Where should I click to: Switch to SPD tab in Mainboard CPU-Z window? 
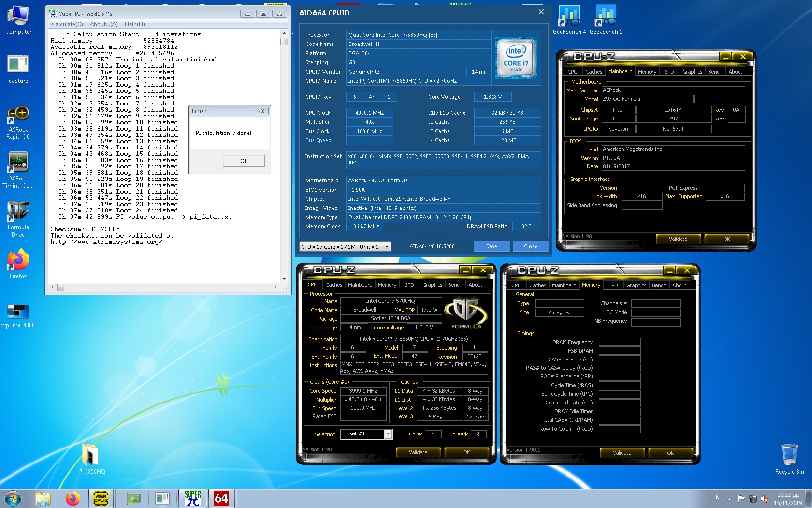pos(669,72)
